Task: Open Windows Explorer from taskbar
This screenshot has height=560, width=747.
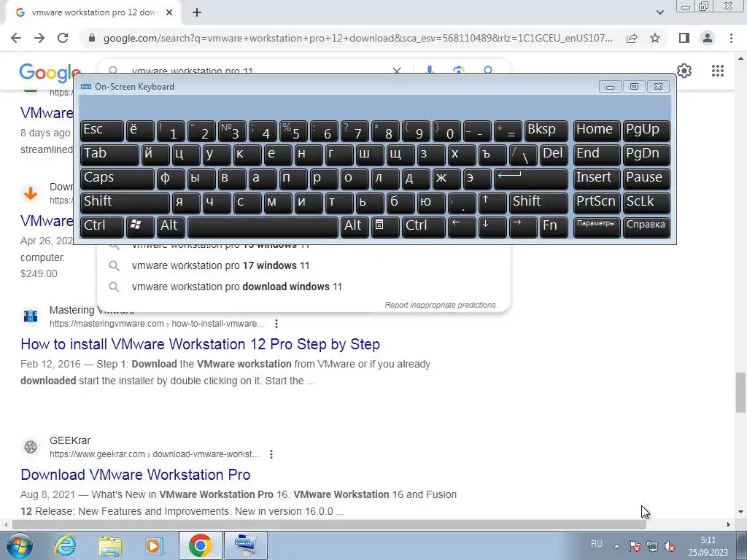Action: (110, 545)
